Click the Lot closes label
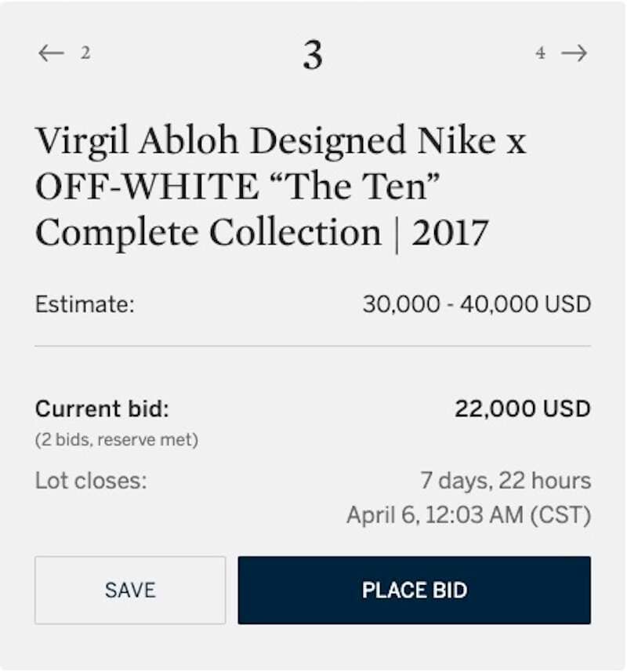Viewport: 627px width, 672px height. click(91, 481)
